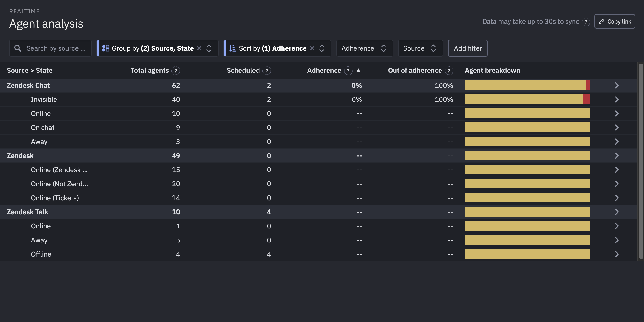Toggle the Adherence column sort direction

click(x=359, y=71)
